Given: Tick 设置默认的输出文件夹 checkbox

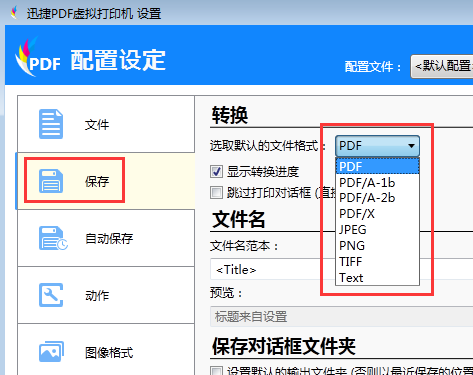Looking at the screenshot, I should [216, 371].
